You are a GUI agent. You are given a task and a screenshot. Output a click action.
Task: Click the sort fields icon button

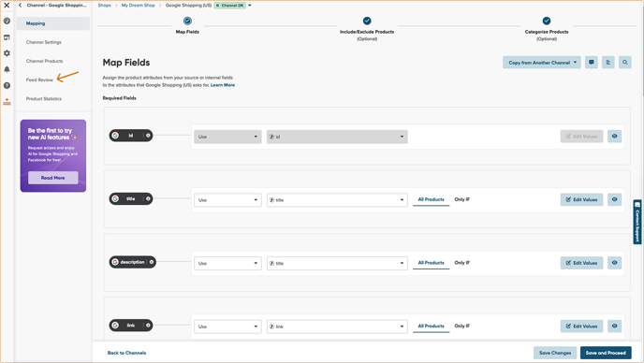608,63
